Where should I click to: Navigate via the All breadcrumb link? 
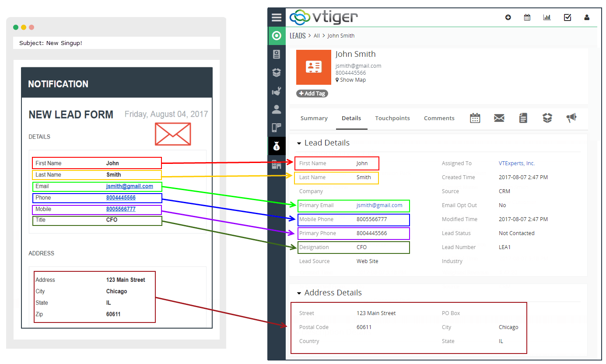pyautogui.click(x=317, y=35)
